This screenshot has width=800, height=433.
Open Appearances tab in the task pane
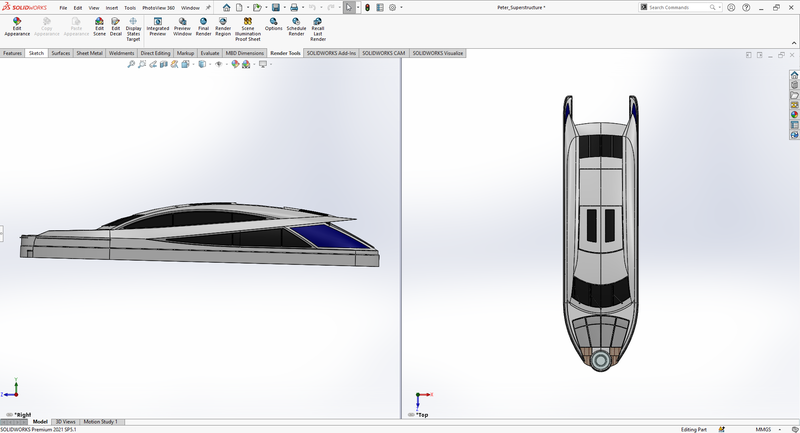[x=794, y=115]
